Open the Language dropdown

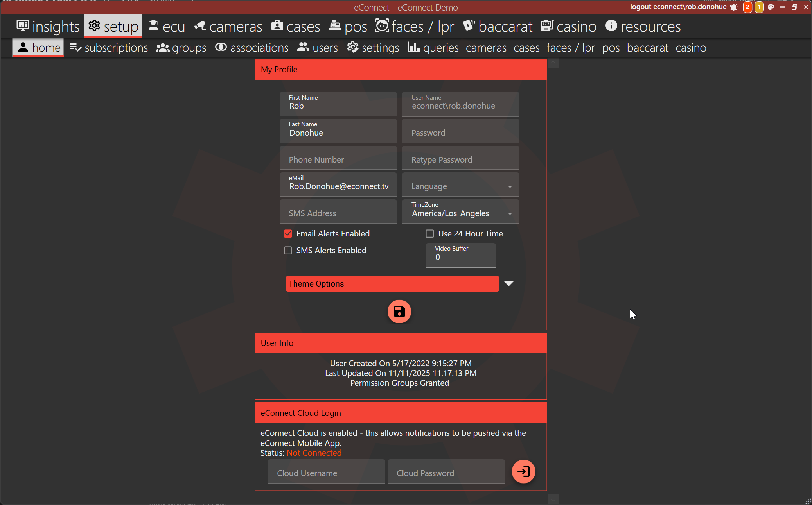[x=460, y=186]
